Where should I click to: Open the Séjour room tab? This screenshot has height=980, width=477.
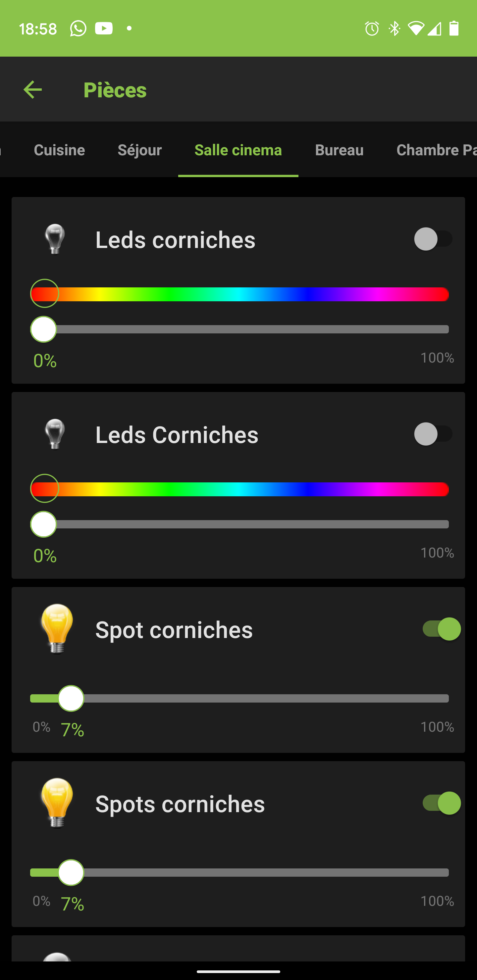[x=140, y=150]
